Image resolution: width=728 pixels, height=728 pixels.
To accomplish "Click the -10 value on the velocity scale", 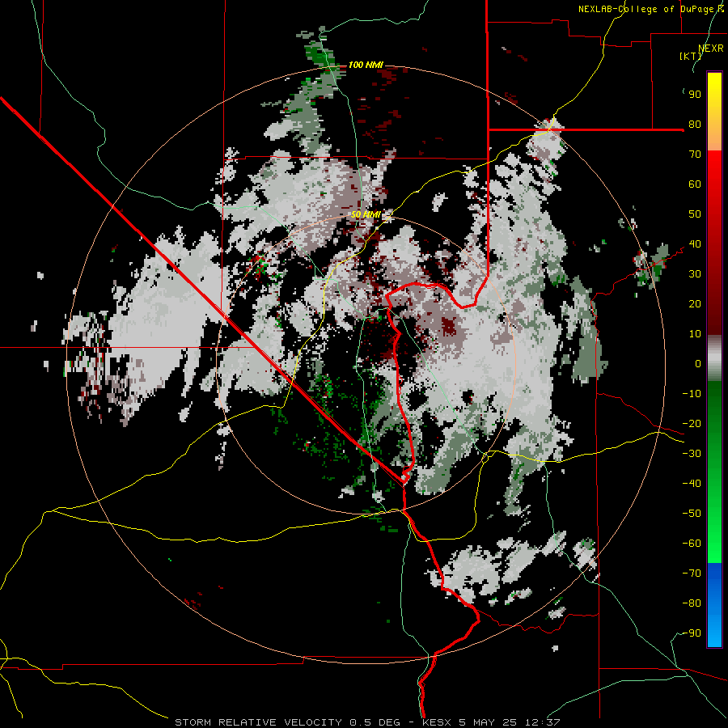I will 692,394.
